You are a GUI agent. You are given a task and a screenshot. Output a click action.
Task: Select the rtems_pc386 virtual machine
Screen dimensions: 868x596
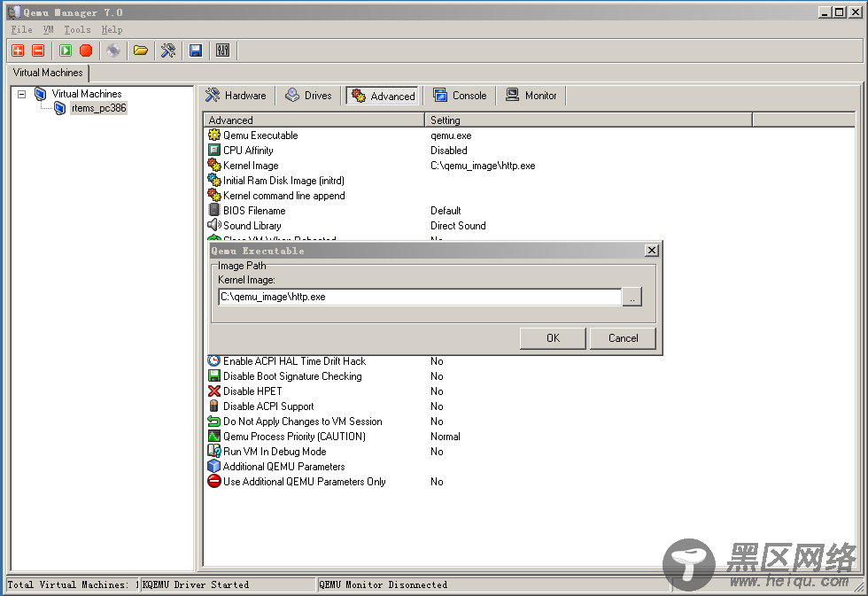pyautogui.click(x=98, y=108)
